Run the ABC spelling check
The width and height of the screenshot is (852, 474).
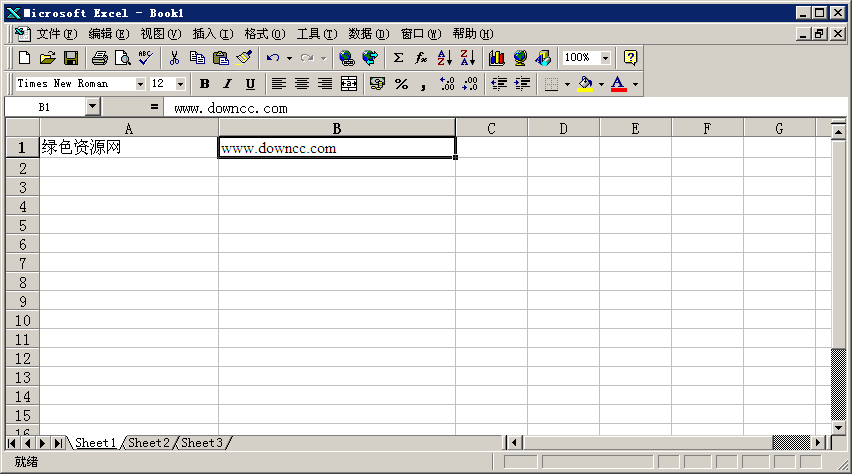point(146,58)
